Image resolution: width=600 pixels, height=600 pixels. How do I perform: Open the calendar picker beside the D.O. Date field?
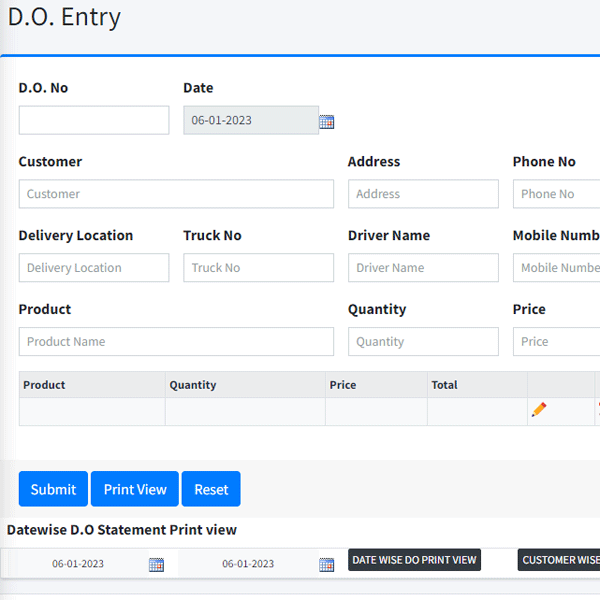pyautogui.click(x=326, y=122)
